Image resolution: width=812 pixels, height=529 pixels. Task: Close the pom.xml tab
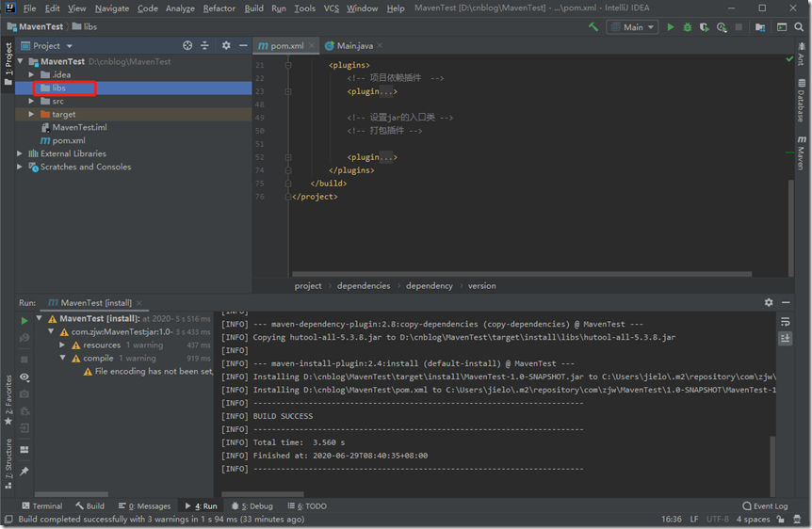coord(311,45)
